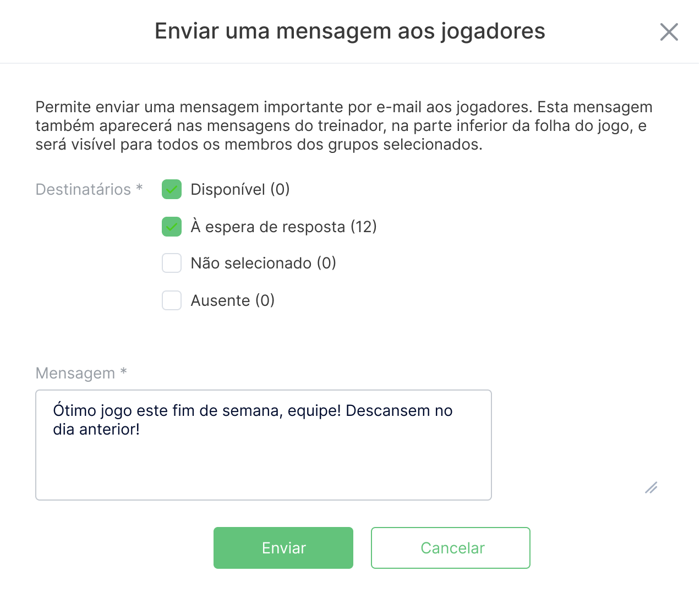Close the message dialog with the X icon
The width and height of the screenshot is (700, 604).
[669, 32]
